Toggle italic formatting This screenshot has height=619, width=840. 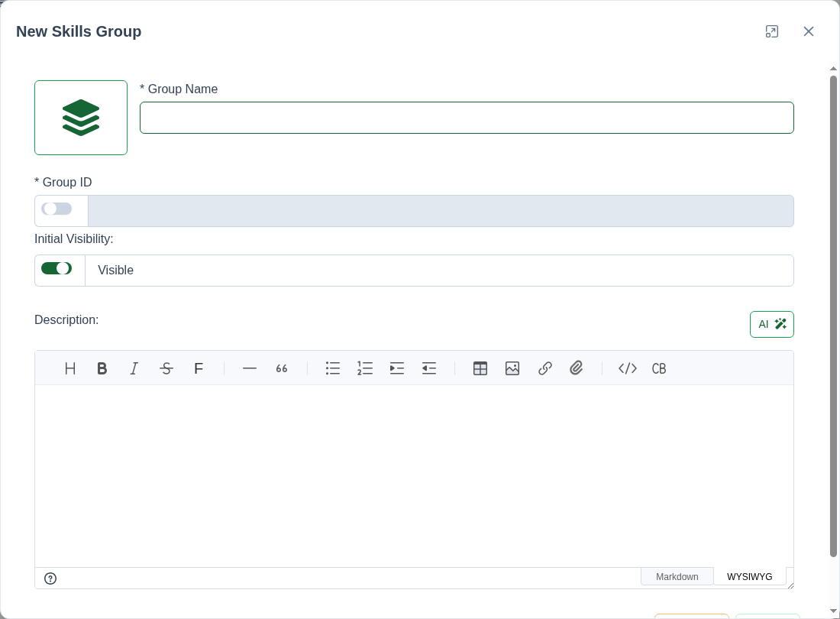pyautogui.click(x=134, y=368)
